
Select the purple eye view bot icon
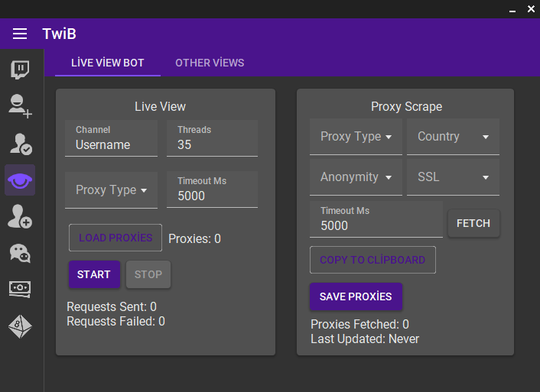tap(20, 180)
